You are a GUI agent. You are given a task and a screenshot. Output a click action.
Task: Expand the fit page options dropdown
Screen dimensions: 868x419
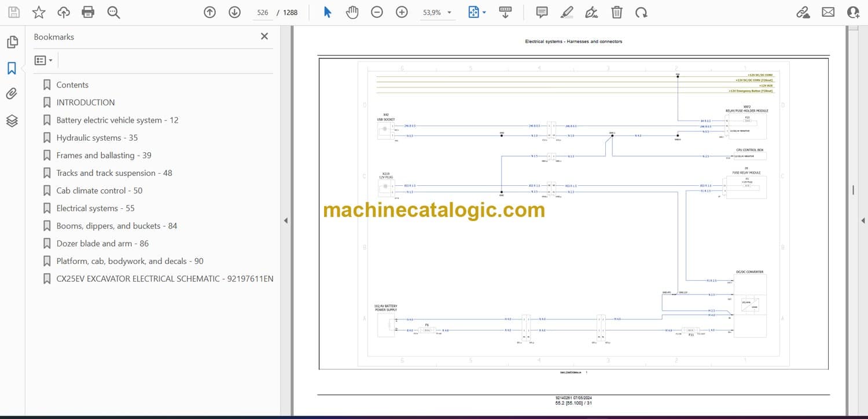[x=484, y=12]
